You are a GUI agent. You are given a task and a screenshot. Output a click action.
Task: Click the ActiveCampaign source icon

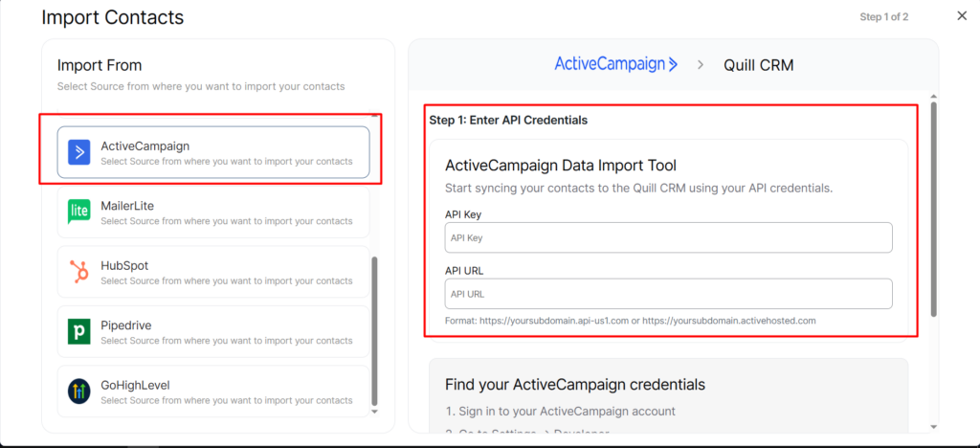[79, 152]
